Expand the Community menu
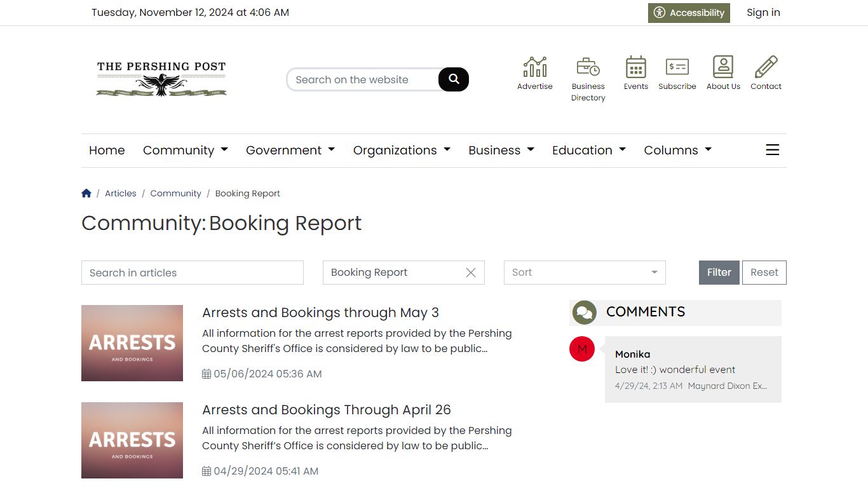Viewport: 868px width, 488px height. 186,151
